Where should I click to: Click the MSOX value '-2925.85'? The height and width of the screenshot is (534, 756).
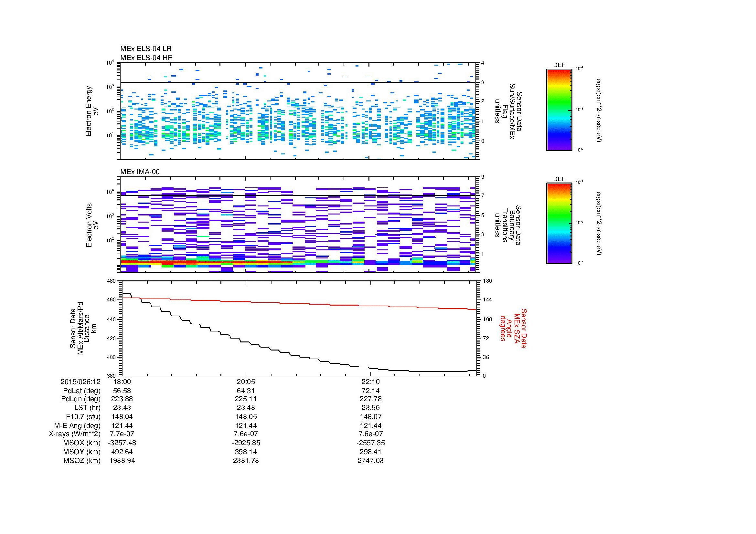click(246, 443)
